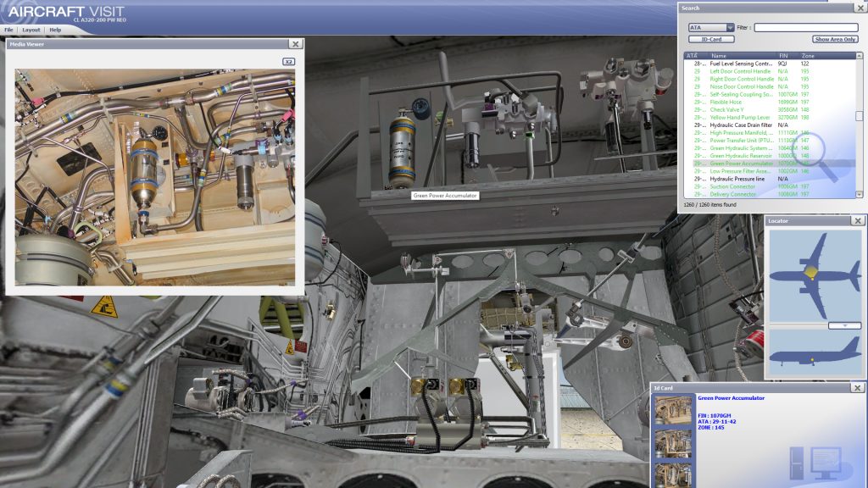Click the Show Area Only button
This screenshot has width=868, height=488.
pos(835,39)
